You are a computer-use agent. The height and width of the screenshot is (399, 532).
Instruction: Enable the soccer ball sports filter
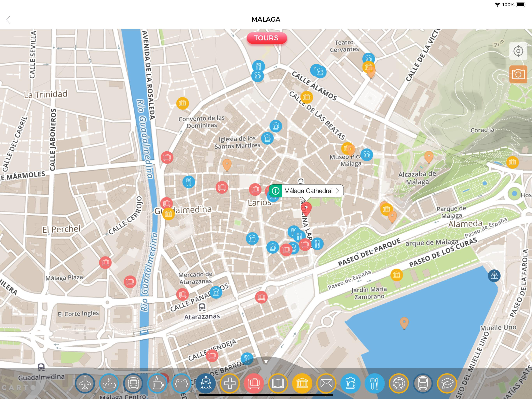tap(399, 383)
